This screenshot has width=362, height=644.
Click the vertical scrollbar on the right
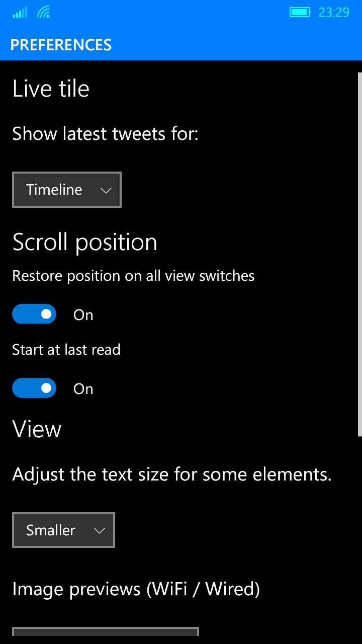click(359, 254)
